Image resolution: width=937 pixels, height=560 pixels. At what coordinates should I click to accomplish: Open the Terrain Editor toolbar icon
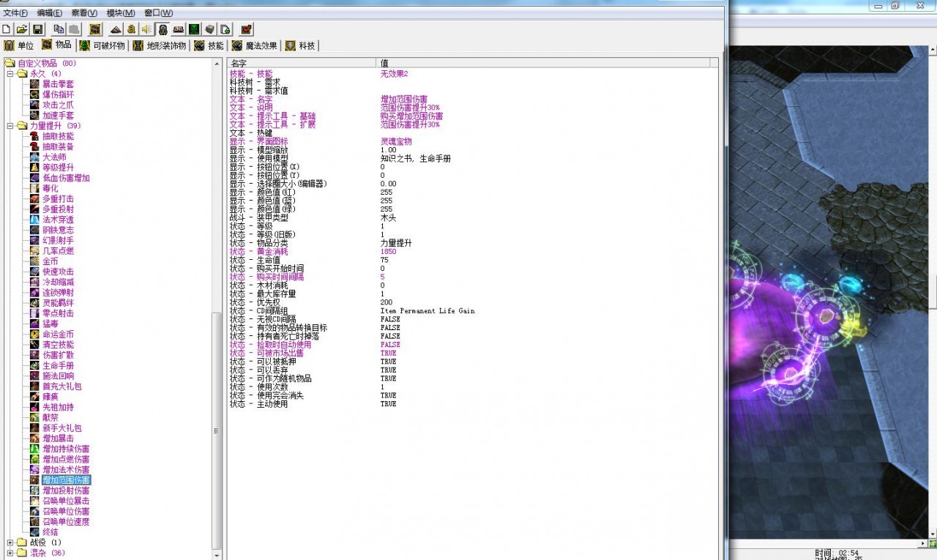pos(116,29)
